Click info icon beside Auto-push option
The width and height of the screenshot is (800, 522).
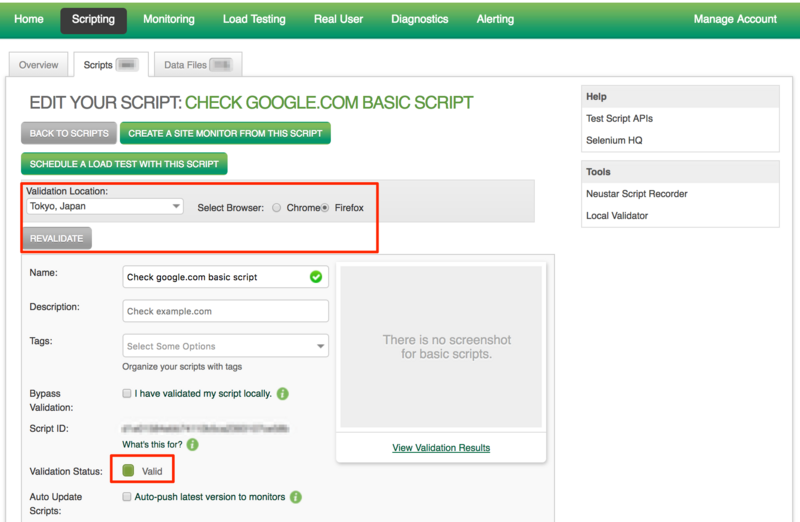coord(296,497)
